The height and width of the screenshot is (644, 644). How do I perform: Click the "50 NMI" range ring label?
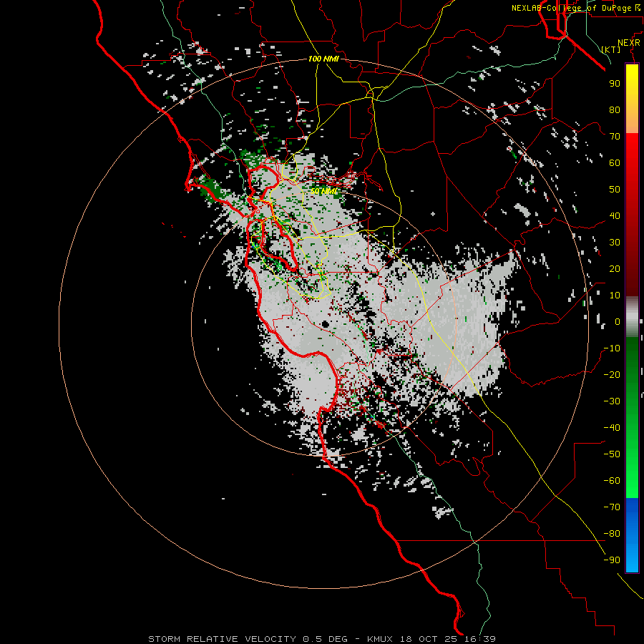tap(323, 191)
